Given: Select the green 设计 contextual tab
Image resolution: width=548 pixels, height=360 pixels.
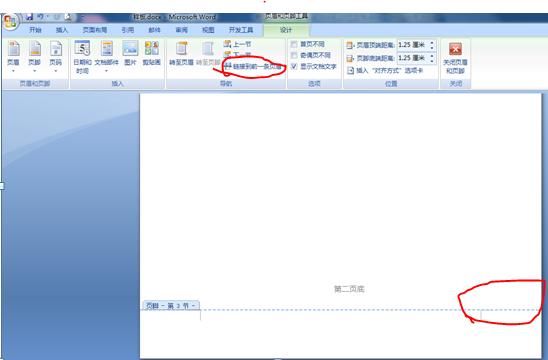Looking at the screenshot, I should tap(286, 30).
